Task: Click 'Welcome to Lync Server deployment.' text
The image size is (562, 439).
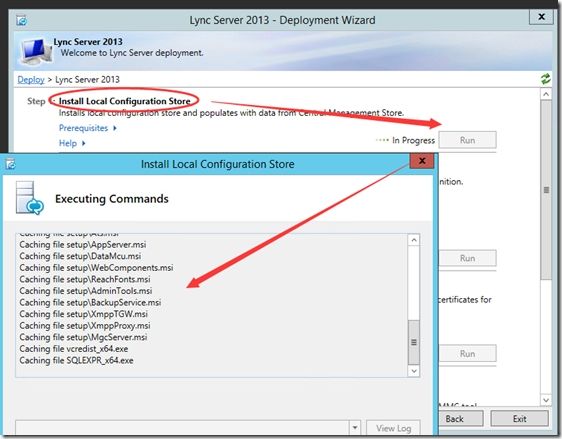Action: coord(132,53)
